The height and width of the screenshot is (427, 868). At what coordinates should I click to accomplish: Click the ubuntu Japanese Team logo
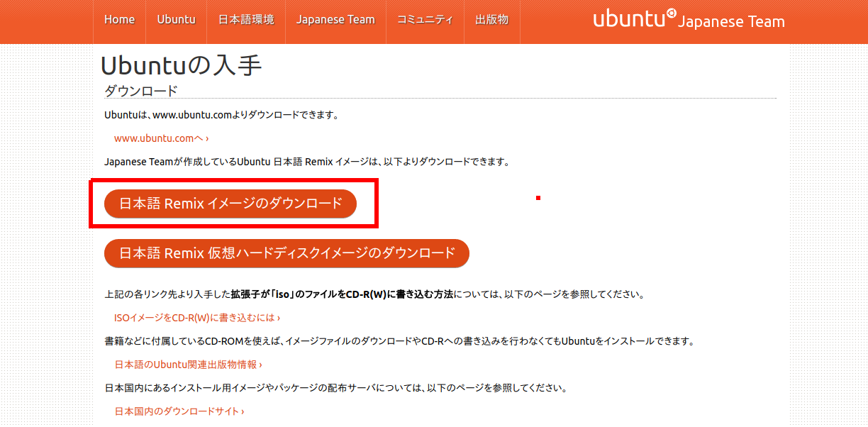[689, 19]
